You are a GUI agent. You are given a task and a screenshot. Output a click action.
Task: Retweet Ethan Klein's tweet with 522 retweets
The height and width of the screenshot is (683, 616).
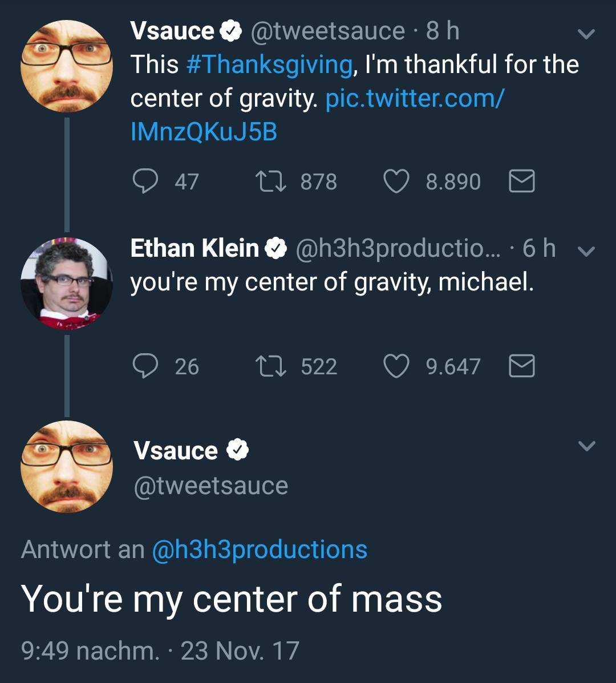click(x=271, y=366)
